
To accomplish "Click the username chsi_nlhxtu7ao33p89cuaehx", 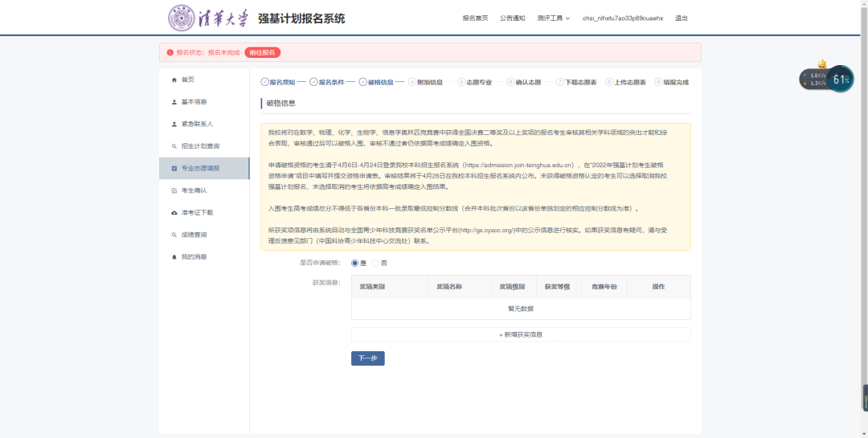I will 623,18.
